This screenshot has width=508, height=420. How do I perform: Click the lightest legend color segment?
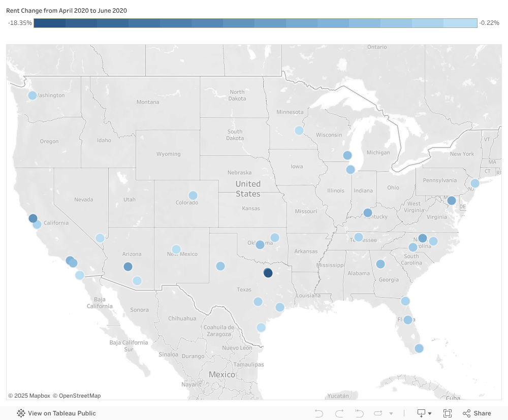point(460,23)
